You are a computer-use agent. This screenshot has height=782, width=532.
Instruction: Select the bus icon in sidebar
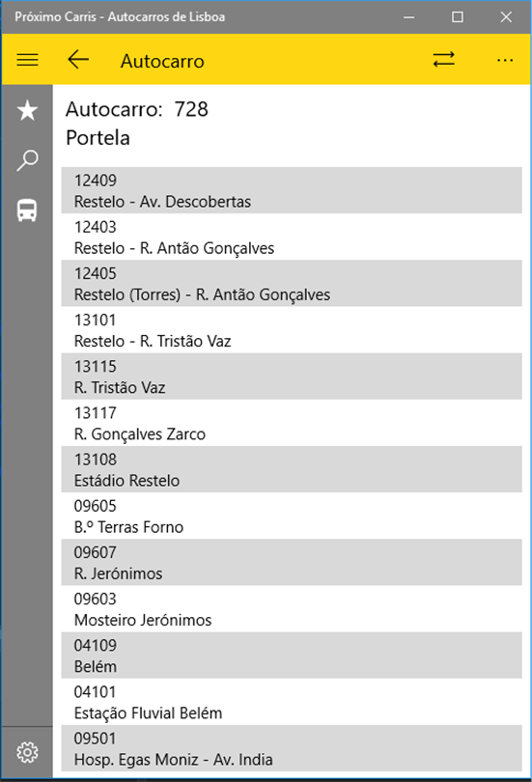(x=27, y=209)
